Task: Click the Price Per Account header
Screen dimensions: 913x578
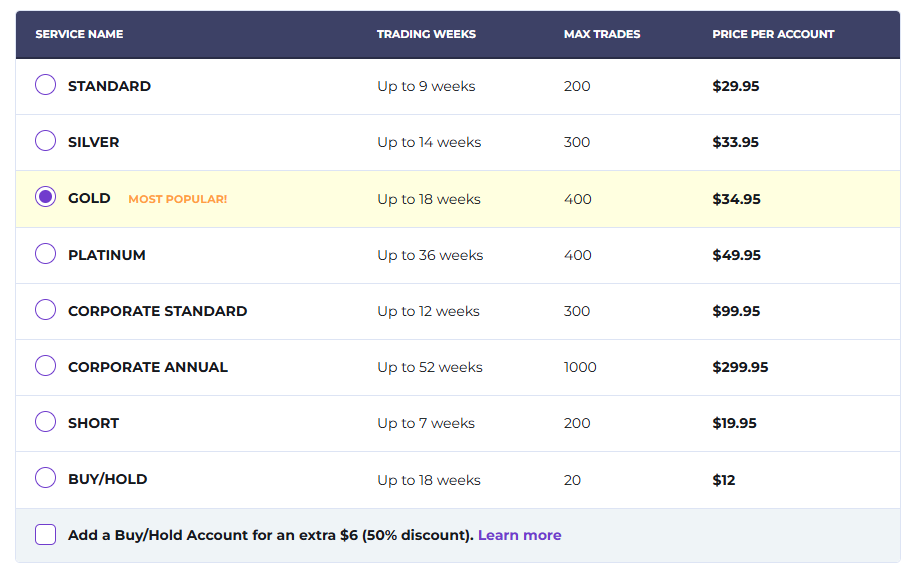Action: pos(773,34)
